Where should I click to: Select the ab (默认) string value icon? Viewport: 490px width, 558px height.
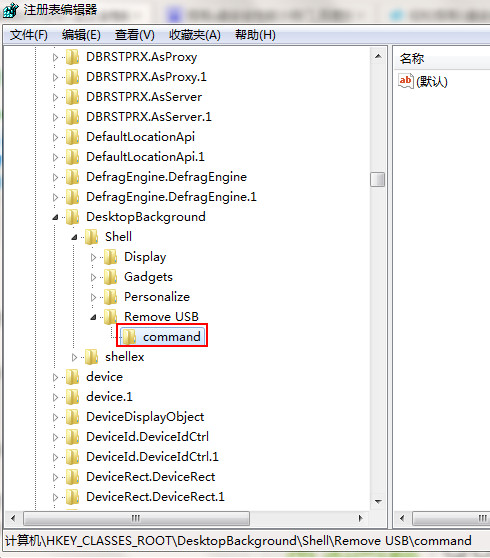pyautogui.click(x=405, y=81)
